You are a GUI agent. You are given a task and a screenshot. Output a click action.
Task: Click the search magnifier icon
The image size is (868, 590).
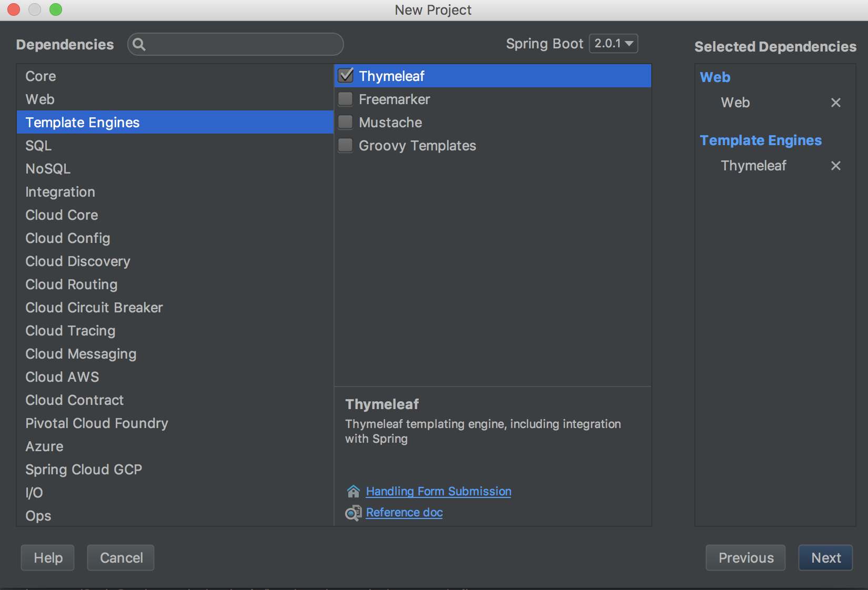[139, 44]
